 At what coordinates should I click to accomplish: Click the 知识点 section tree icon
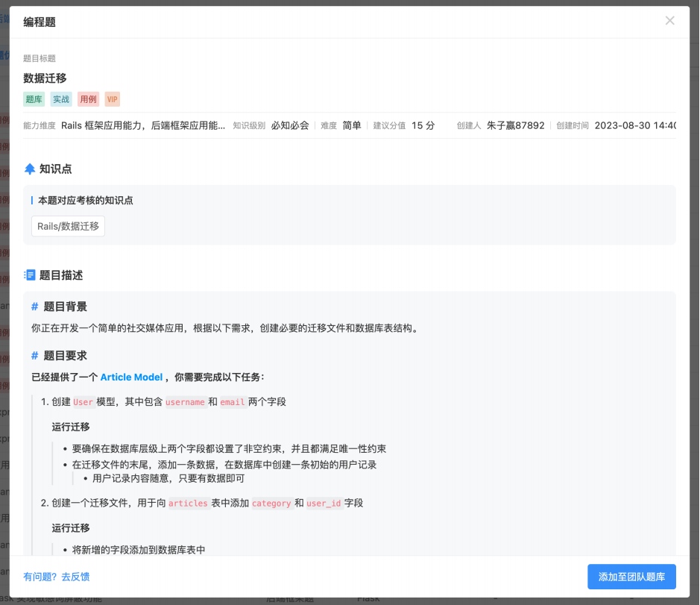coord(30,169)
